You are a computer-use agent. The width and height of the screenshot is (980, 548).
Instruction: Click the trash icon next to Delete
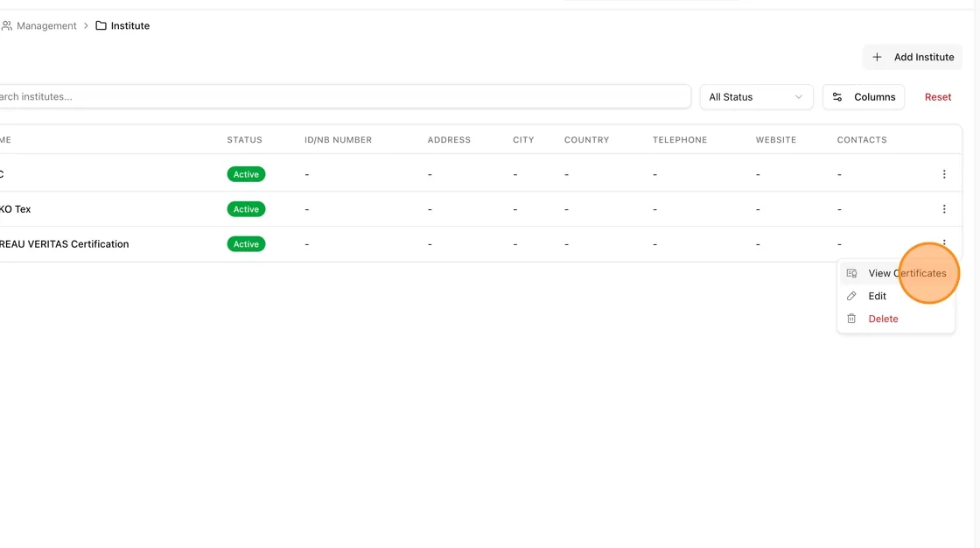(851, 319)
